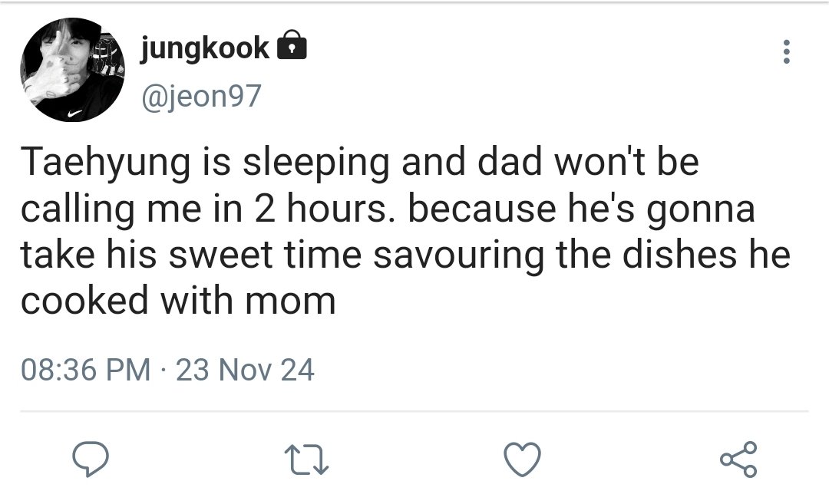This screenshot has width=829, height=504.
Task: Like the tweet with the heart icon
Action: 523,459
